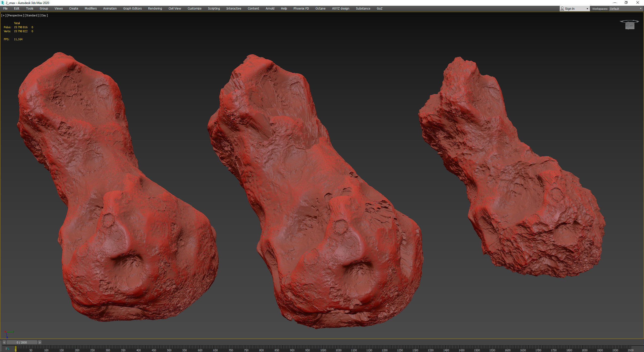Open the Substance menu

[x=363, y=9]
